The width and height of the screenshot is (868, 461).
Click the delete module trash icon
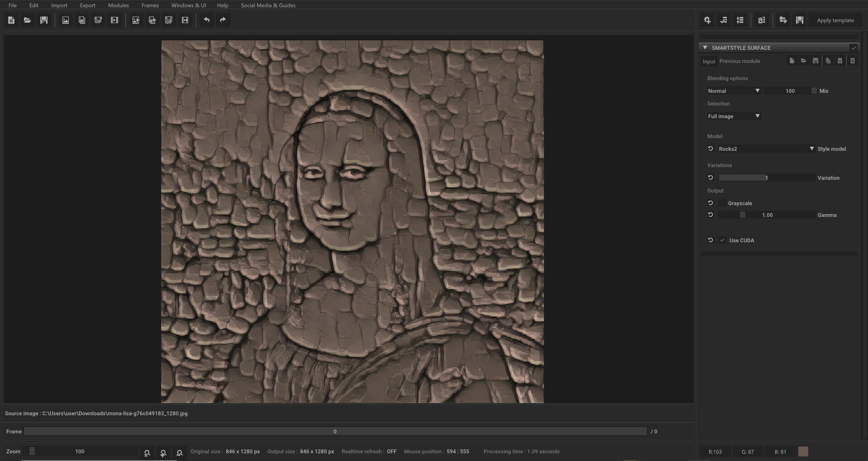(x=762, y=20)
